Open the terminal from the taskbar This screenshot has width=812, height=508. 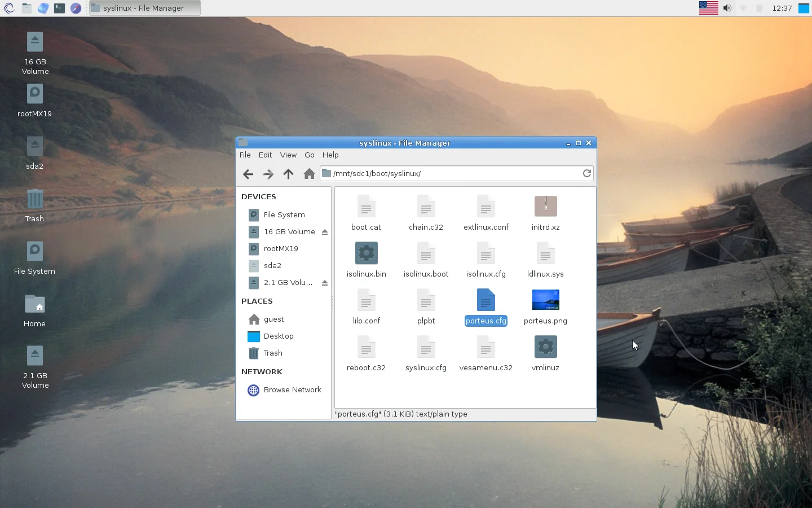point(59,8)
